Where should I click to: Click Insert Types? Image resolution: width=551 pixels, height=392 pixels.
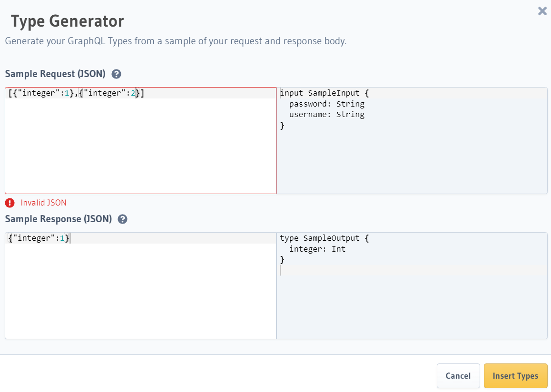tap(516, 376)
